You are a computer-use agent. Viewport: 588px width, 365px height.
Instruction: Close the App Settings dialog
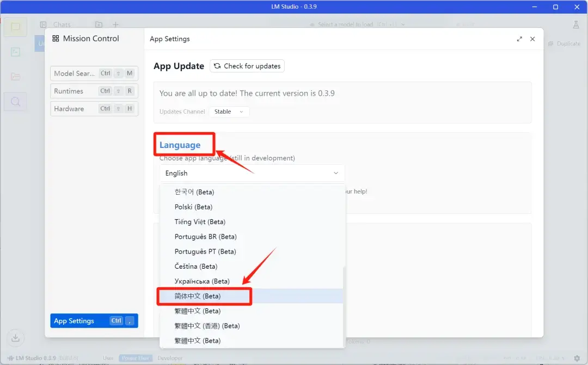[x=532, y=39]
